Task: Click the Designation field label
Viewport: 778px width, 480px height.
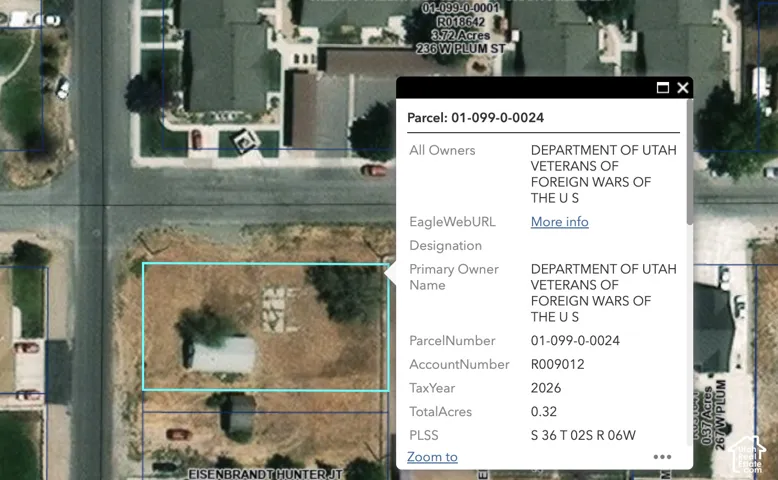Action: (x=445, y=246)
